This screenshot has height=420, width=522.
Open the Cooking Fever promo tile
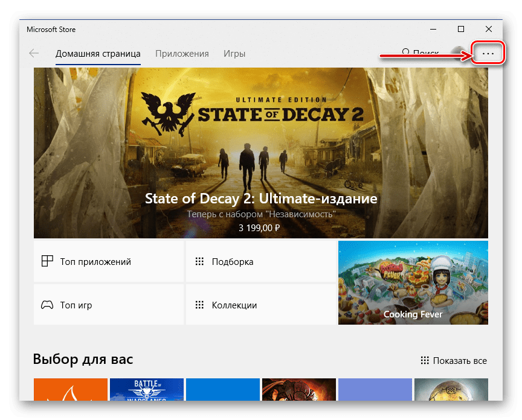pyautogui.click(x=413, y=283)
